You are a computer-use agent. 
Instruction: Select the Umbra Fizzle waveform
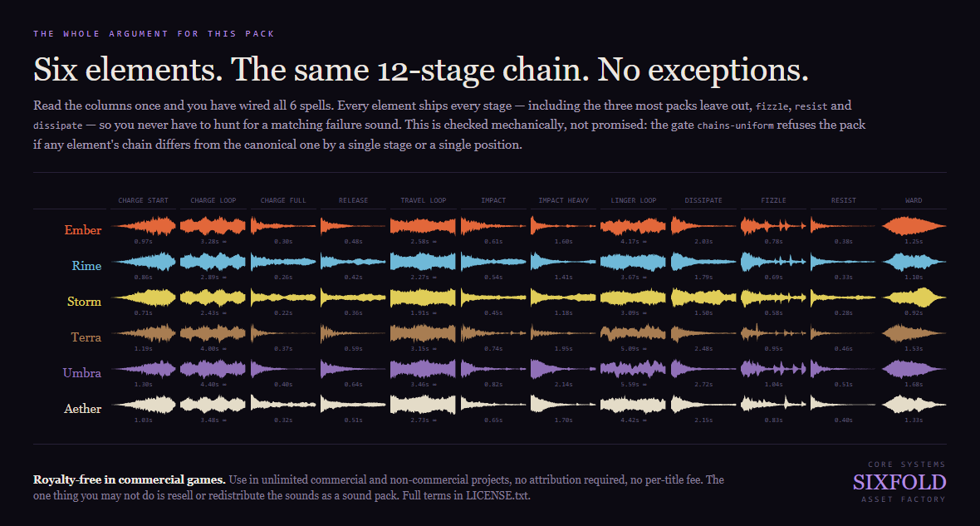pos(774,368)
